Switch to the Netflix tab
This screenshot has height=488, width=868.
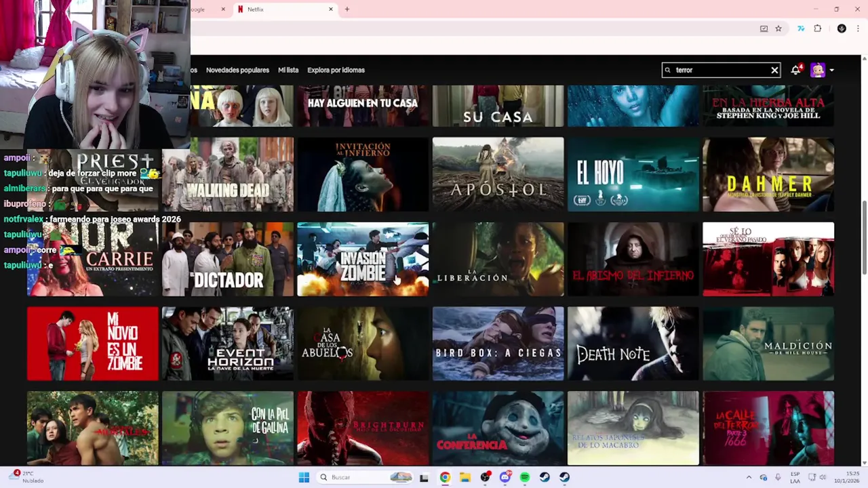285,9
